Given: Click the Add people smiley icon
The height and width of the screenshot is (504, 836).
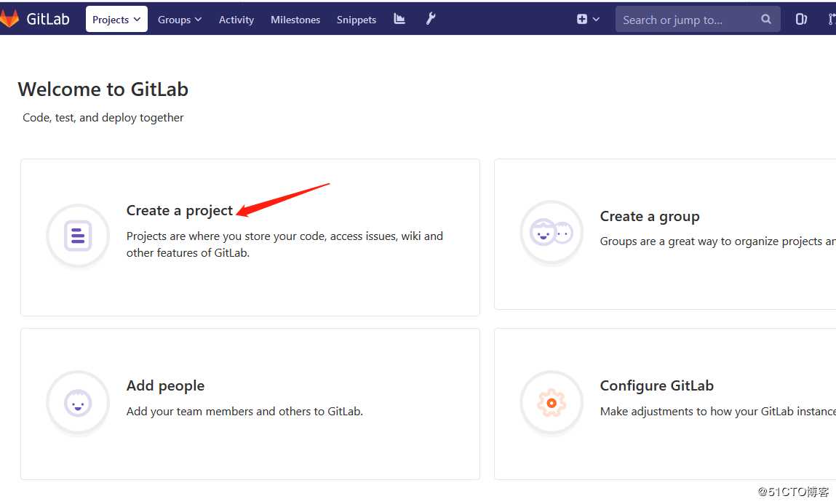Looking at the screenshot, I should coord(78,404).
